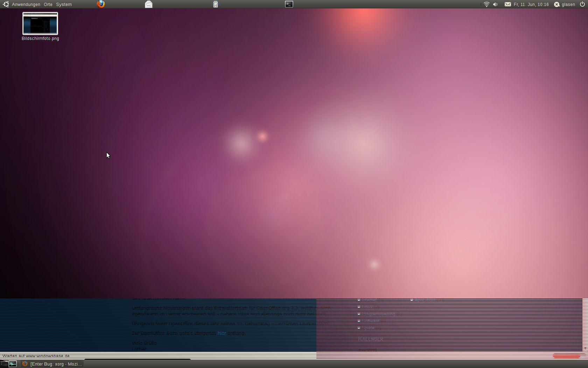Launch the Terminal from the top panel
The width and height of the screenshot is (588, 368).
(289, 4)
